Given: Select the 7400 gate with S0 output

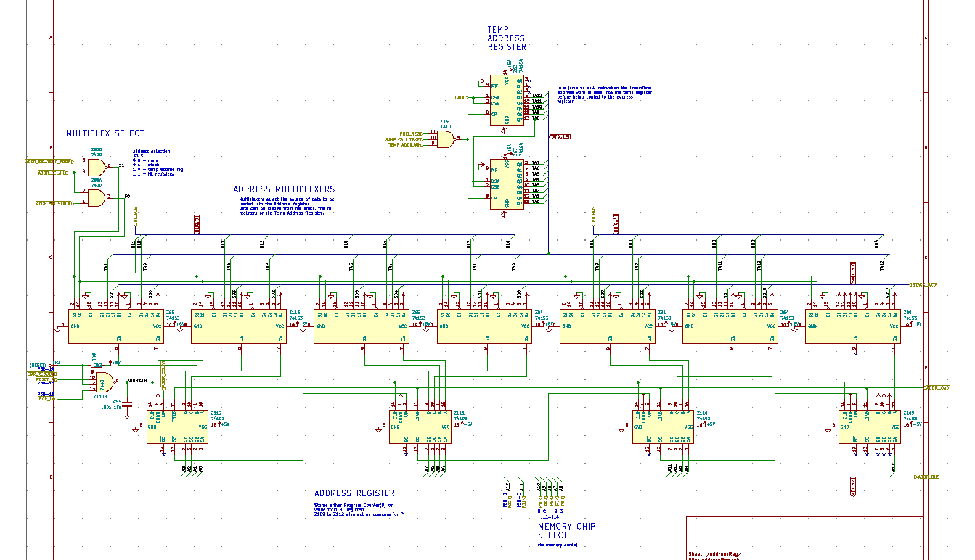Looking at the screenshot, I should click(97, 197).
